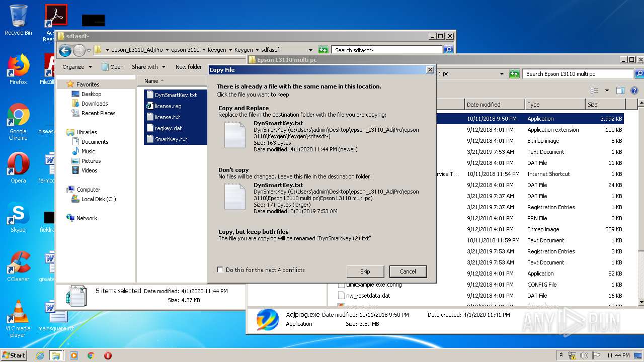Open Windows Explorer taskbar button
The width and height of the screenshot is (644, 362).
click(56, 355)
